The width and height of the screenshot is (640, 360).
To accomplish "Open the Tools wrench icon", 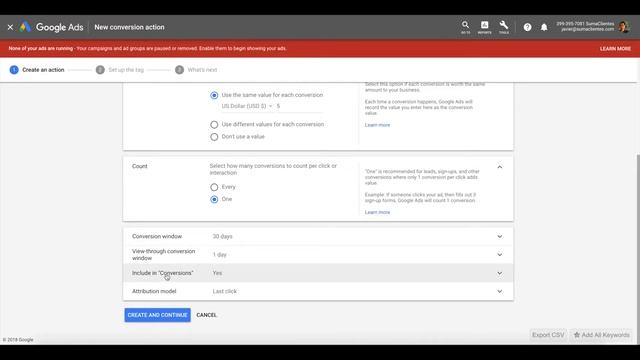I will point(504,27).
